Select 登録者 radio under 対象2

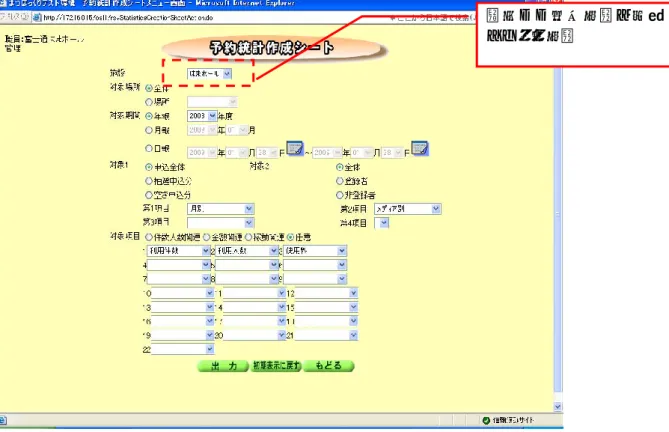pos(340,181)
